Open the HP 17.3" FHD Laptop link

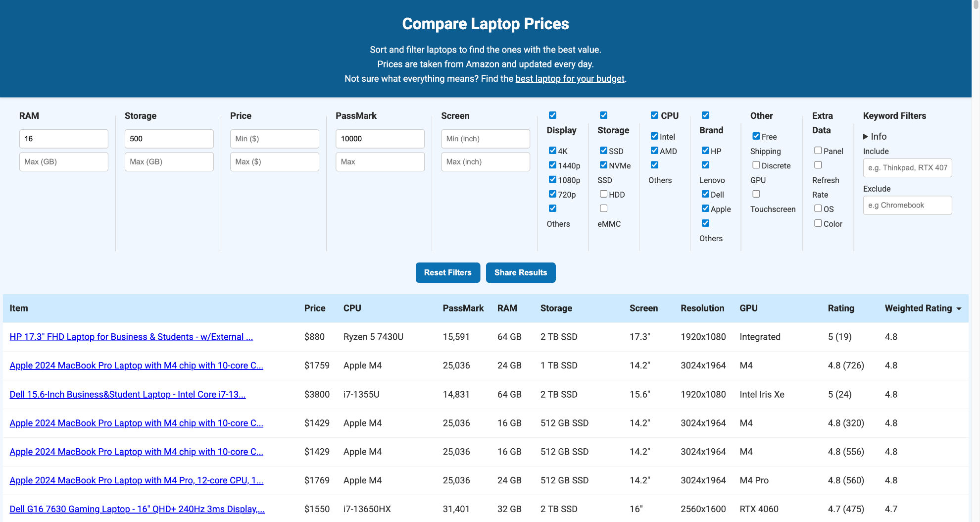(131, 337)
